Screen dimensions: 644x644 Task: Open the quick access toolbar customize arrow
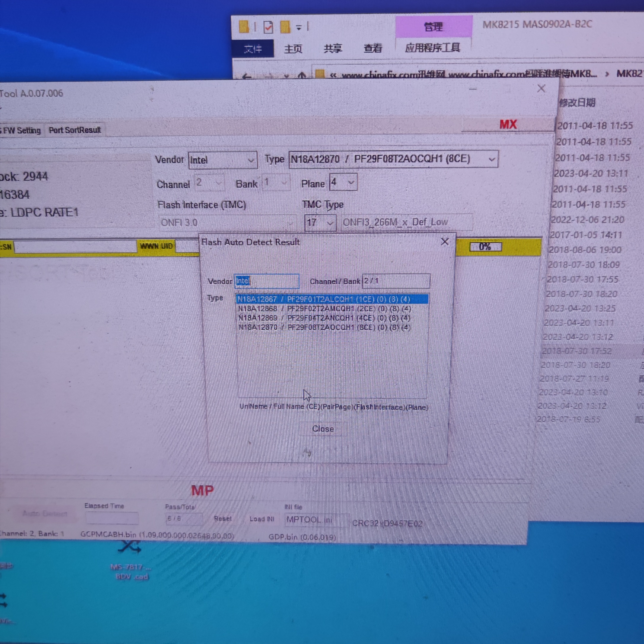click(299, 27)
